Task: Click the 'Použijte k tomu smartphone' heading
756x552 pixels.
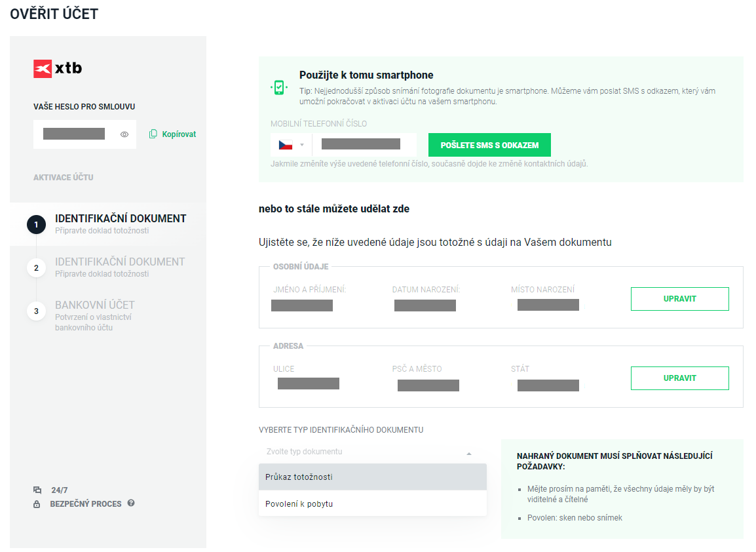Action: click(x=366, y=75)
